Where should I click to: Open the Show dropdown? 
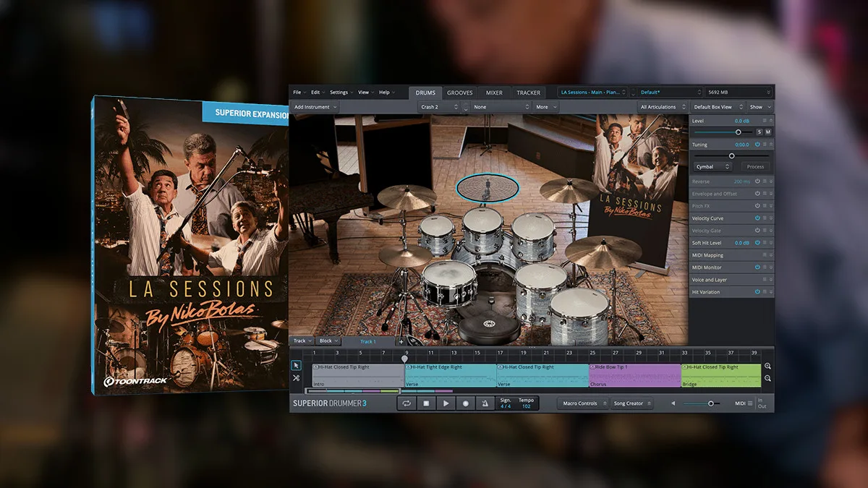[759, 107]
